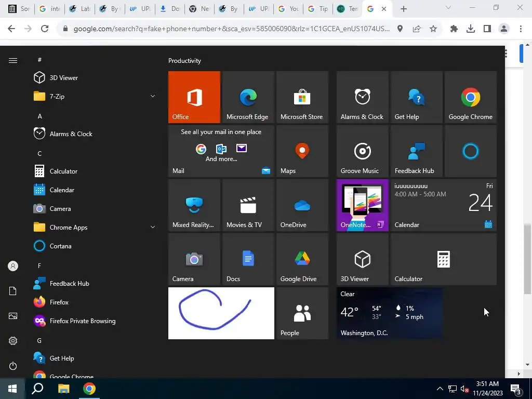Open the Cortana tile in Productivity
532x399 pixels.
point(471,151)
